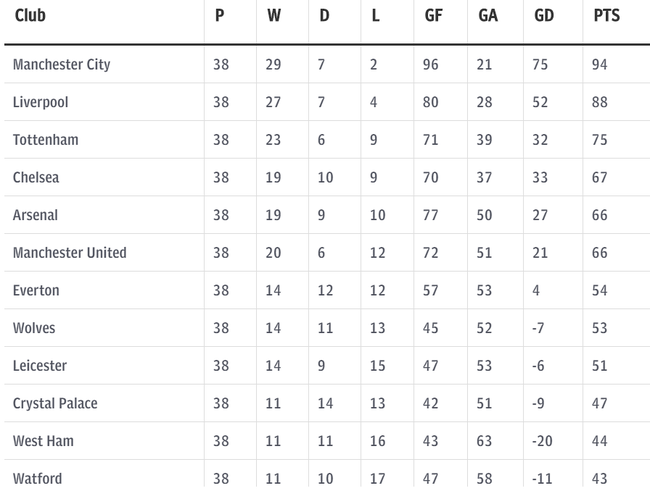Screen dimensions: 650x504
Task: Click the Club column header
Action: click(x=30, y=16)
